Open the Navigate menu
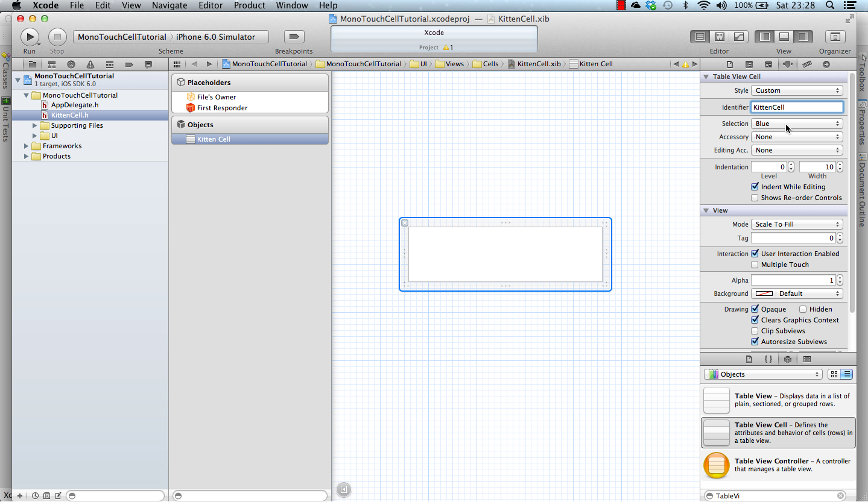Image resolution: width=868 pixels, height=502 pixels. [169, 5]
